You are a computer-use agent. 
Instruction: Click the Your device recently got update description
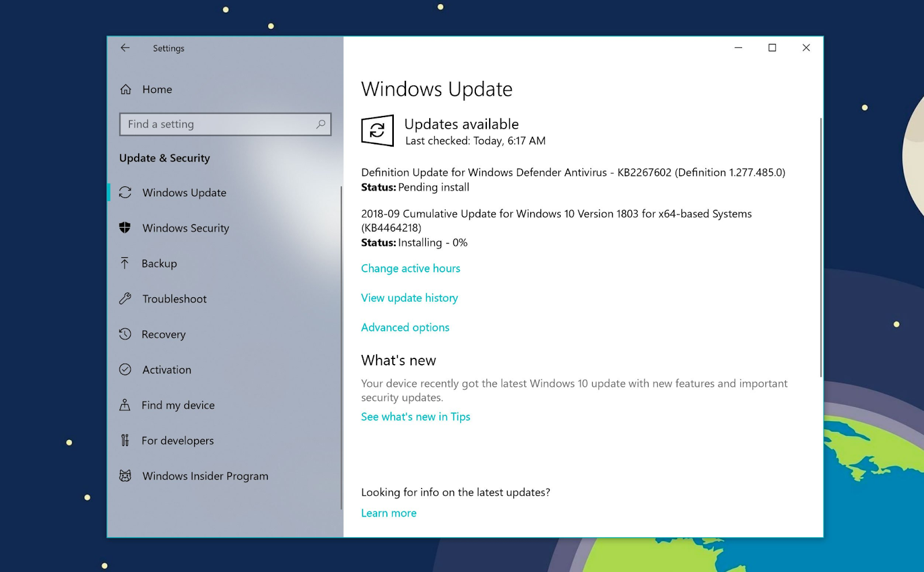tap(574, 390)
